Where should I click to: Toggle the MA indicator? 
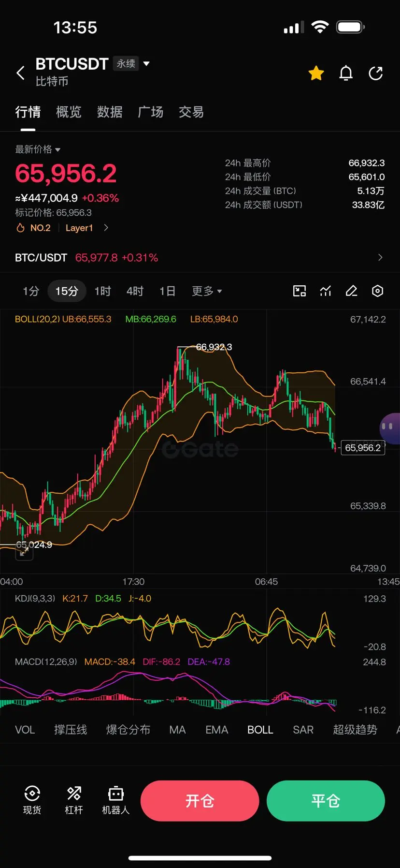click(x=177, y=730)
